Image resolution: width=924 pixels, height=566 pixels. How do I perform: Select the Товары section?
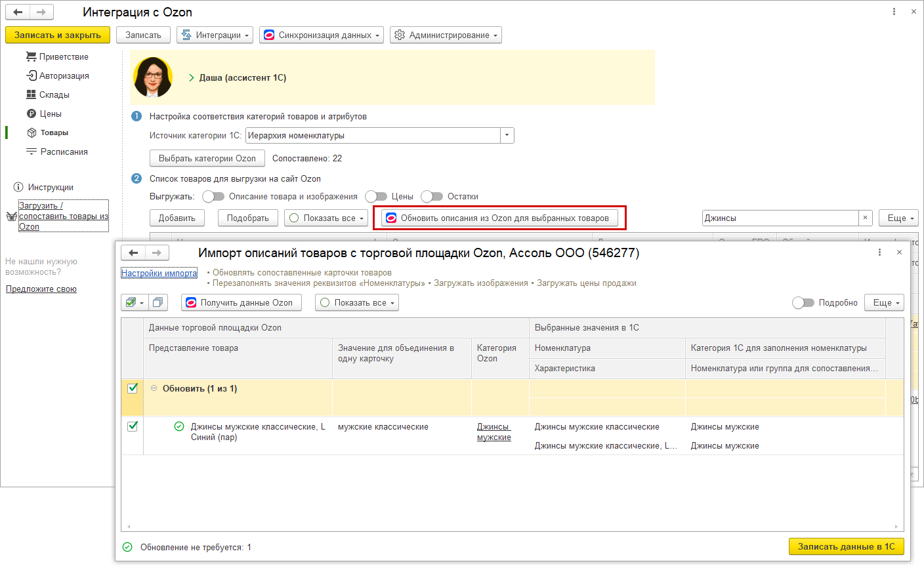click(47, 132)
